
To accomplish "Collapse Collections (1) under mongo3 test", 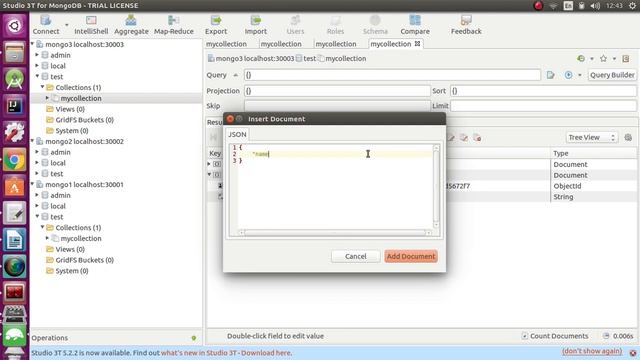I will tap(42, 87).
